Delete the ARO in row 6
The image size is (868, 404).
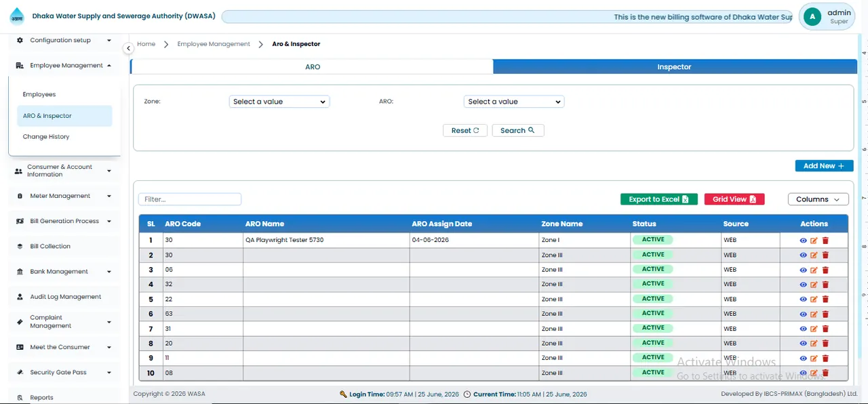(x=825, y=315)
